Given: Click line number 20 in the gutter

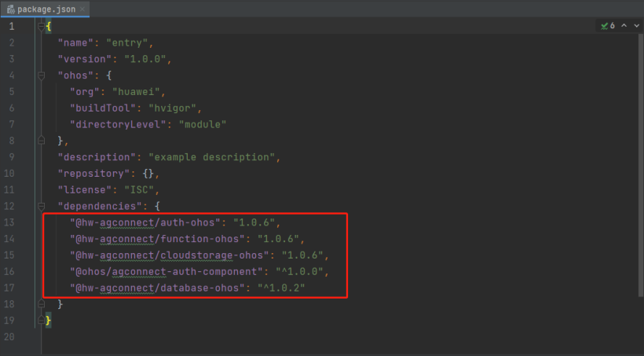Looking at the screenshot, I should 11,336.
